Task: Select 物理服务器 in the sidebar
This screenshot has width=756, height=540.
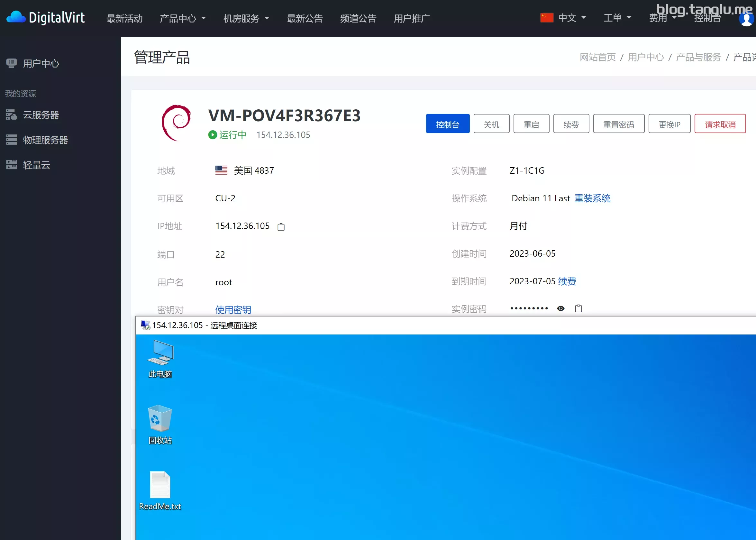Action: [x=45, y=140]
